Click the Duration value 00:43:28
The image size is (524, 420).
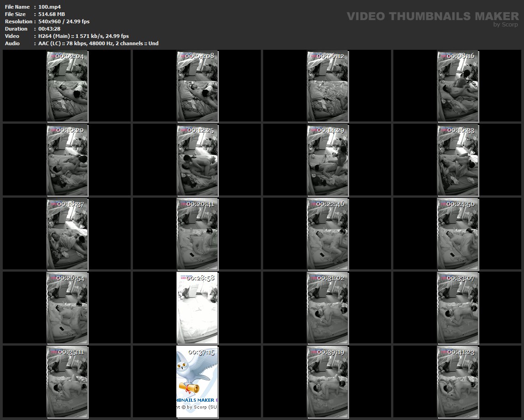tap(49, 29)
